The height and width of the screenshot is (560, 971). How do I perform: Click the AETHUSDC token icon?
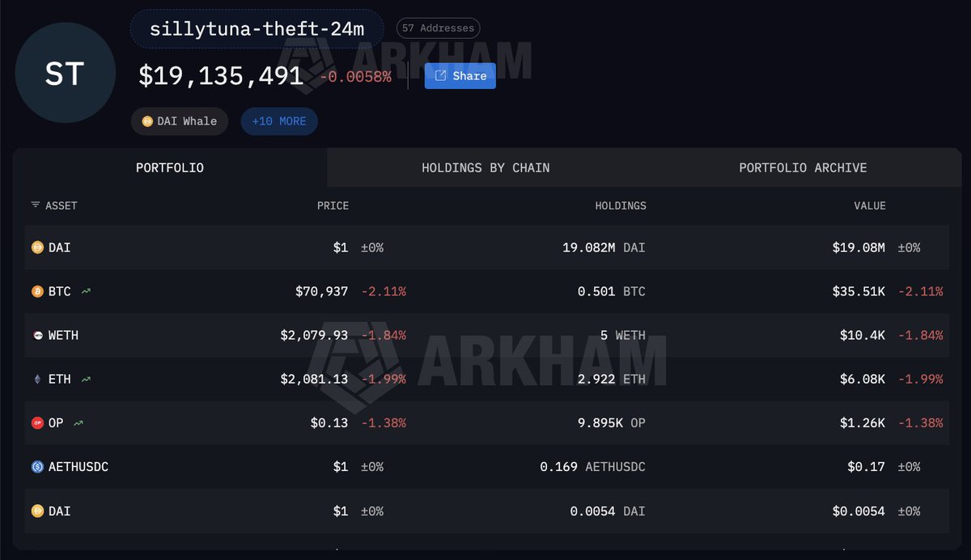pyautogui.click(x=37, y=467)
